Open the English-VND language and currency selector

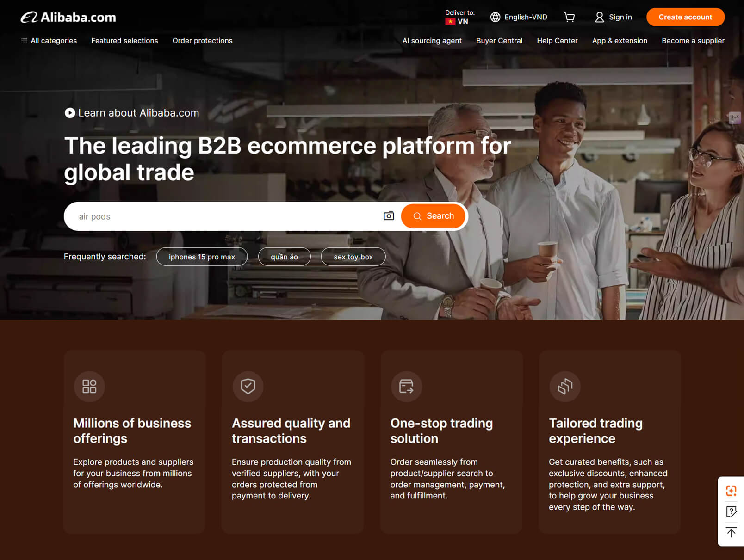[x=519, y=17]
